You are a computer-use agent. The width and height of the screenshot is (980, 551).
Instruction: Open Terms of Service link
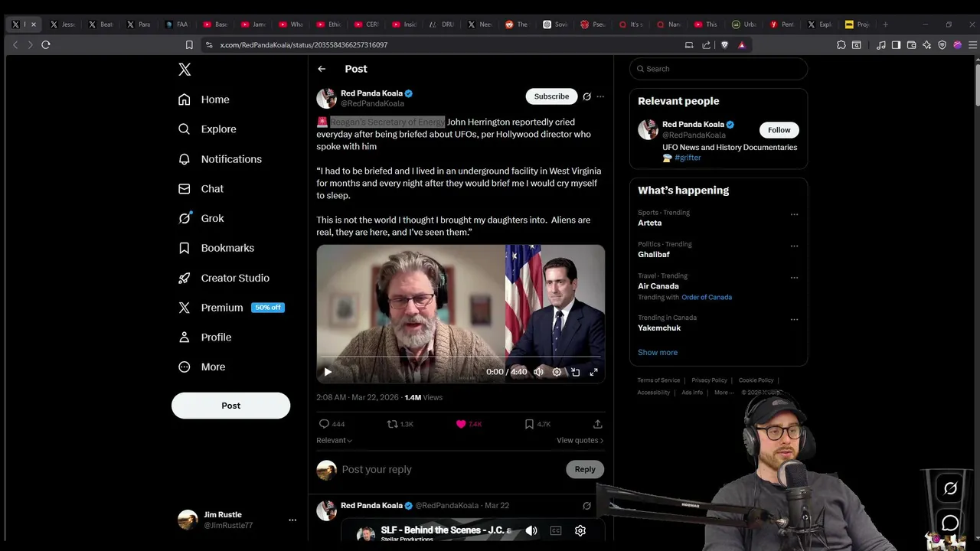pyautogui.click(x=658, y=380)
